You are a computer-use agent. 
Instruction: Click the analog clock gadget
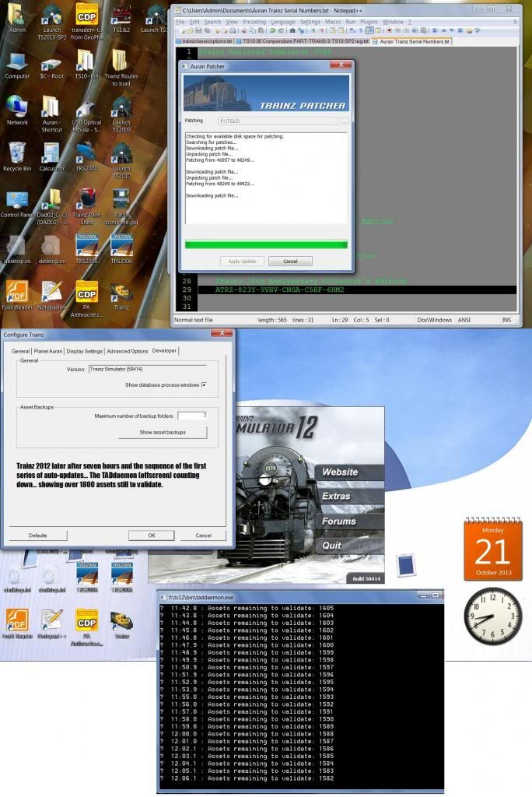click(493, 616)
